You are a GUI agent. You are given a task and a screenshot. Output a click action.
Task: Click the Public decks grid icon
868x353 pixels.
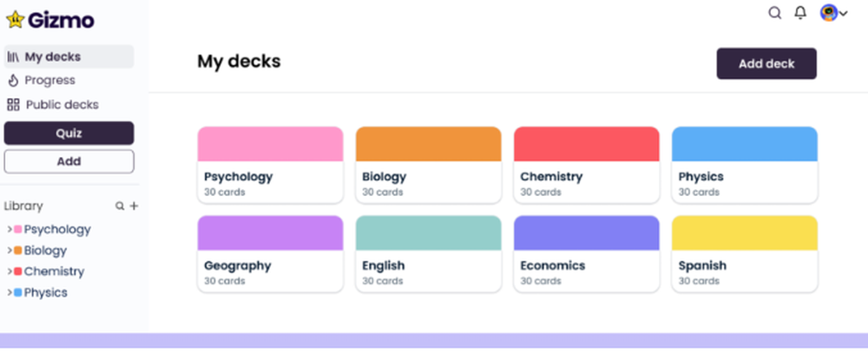tap(13, 105)
